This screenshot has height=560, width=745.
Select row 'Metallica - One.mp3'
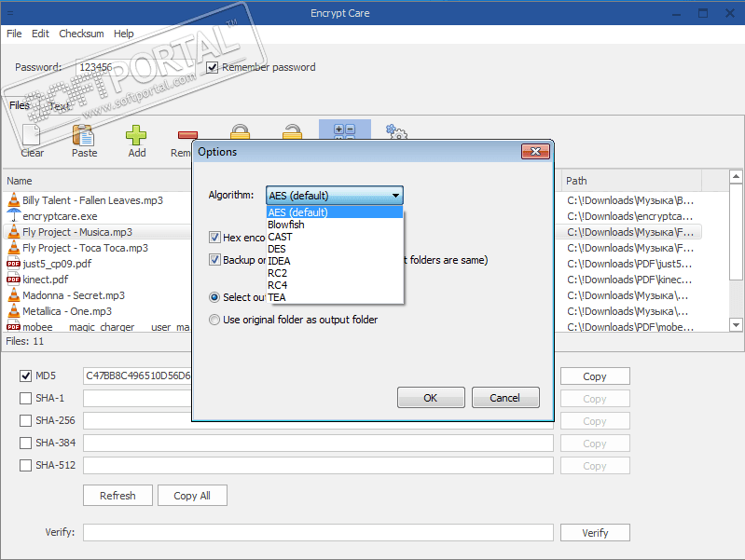[97, 311]
